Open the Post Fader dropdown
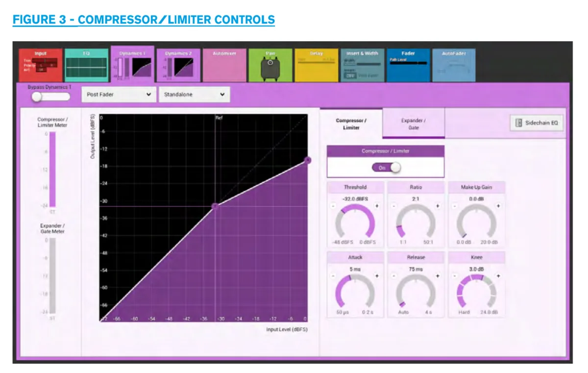 (x=119, y=95)
